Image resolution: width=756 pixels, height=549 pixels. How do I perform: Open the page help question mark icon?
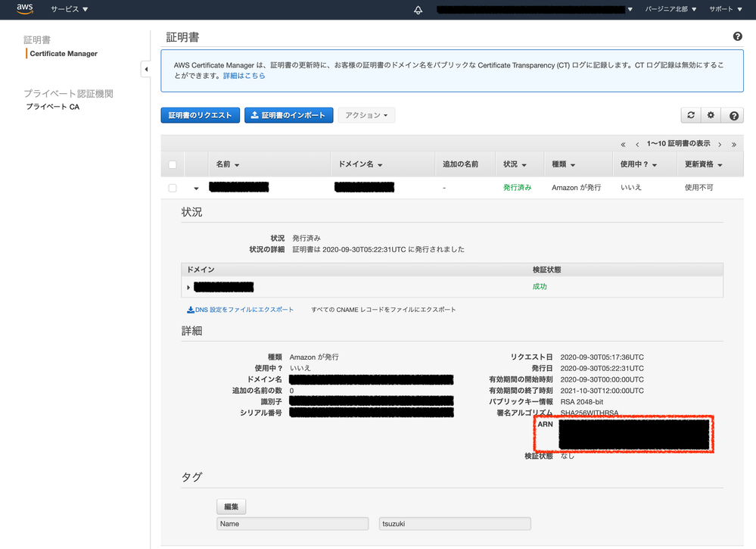(x=738, y=36)
